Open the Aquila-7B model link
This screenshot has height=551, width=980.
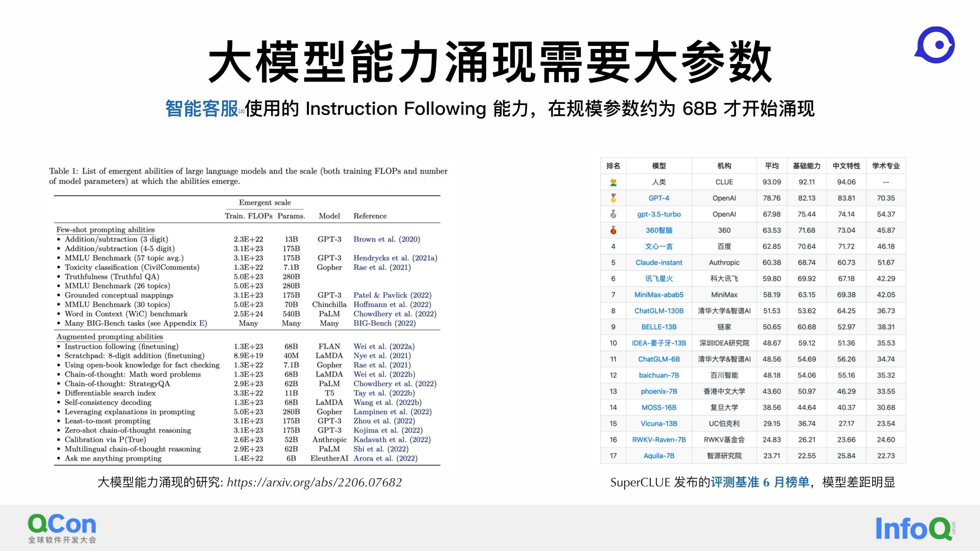coord(659,455)
